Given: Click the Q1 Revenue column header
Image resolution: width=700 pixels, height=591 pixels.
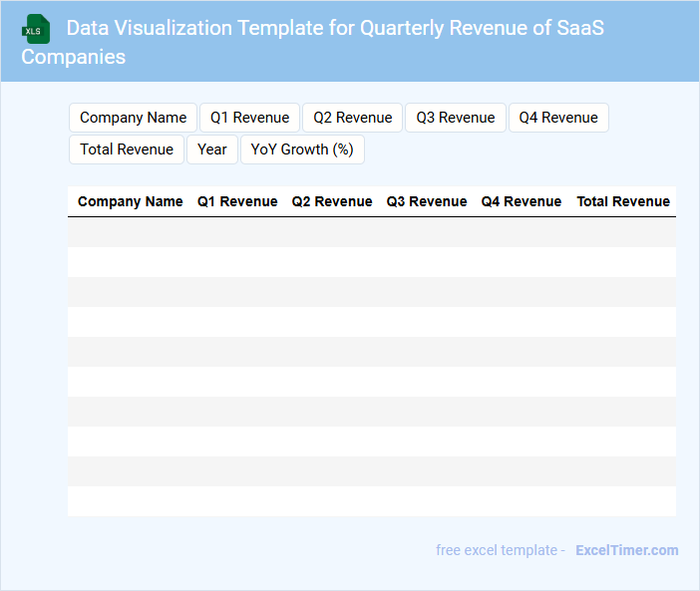Looking at the screenshot, I should [237, 201].
